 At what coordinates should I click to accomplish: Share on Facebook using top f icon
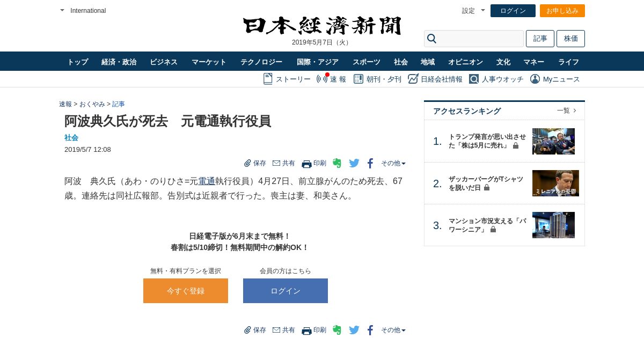tap(370, 163)
